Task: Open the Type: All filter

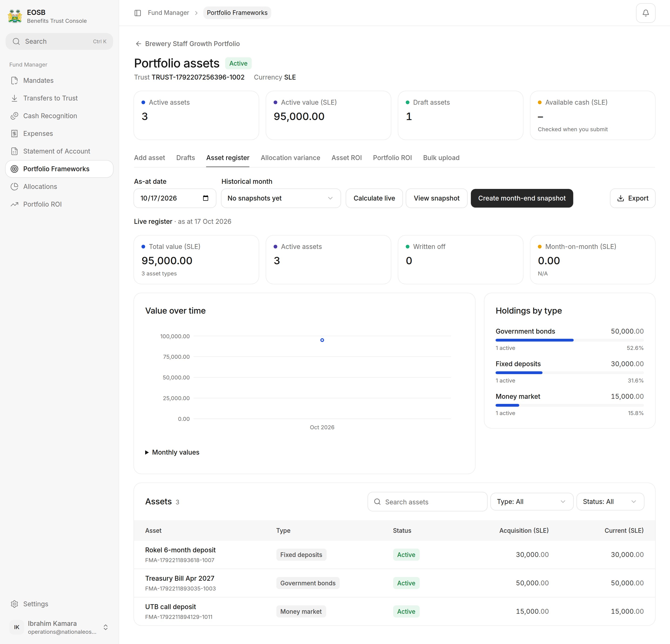Action: click(532, 502)
